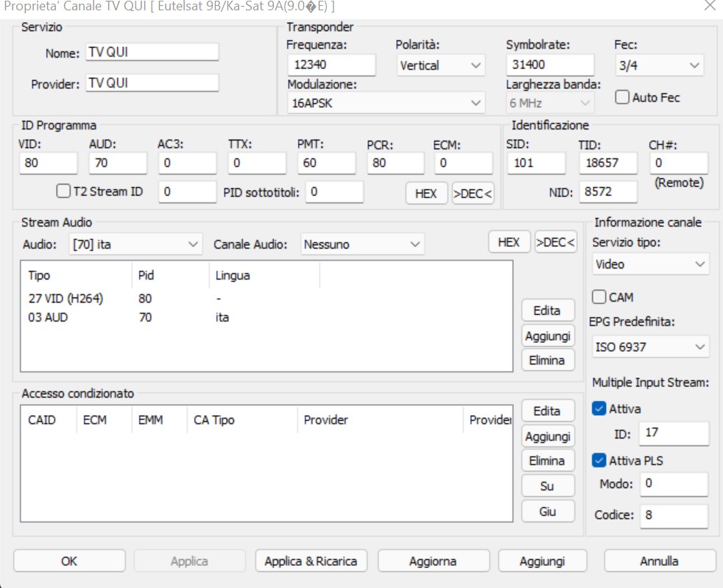The width and height of the screenshot is (723, 588).
Task: Click the CA Tipo column header
Action: click(x=242, y=420)
